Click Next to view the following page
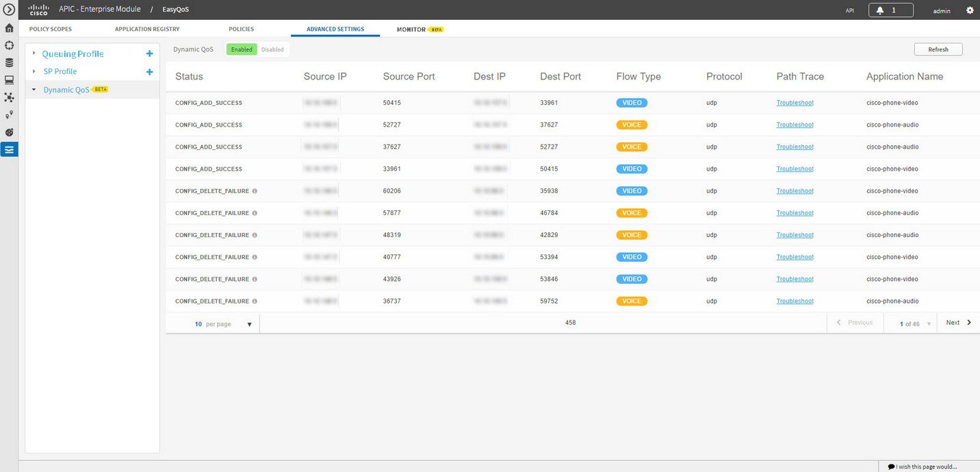 click(x=956, y=322)
